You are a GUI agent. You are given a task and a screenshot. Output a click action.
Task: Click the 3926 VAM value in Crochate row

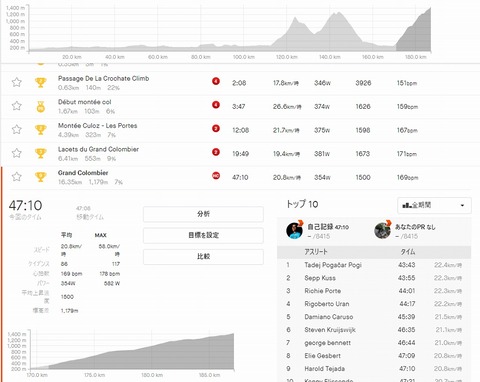click(x=363, y=83)
